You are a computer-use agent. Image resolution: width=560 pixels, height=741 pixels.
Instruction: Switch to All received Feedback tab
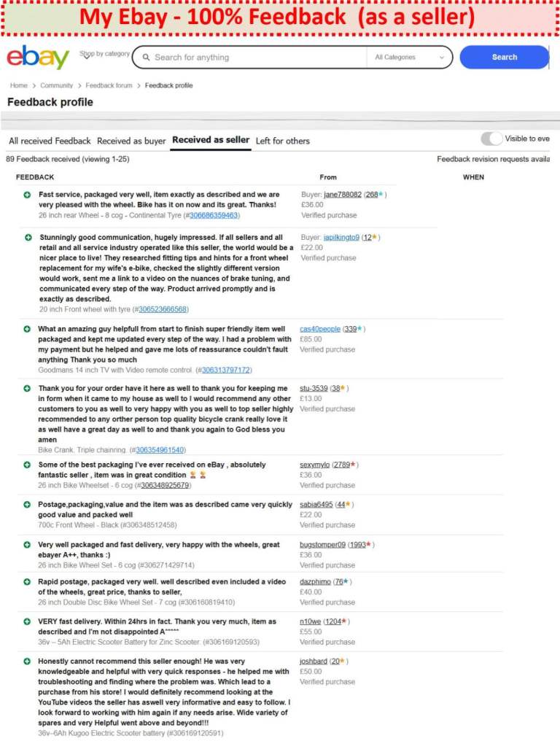(50, 141)
